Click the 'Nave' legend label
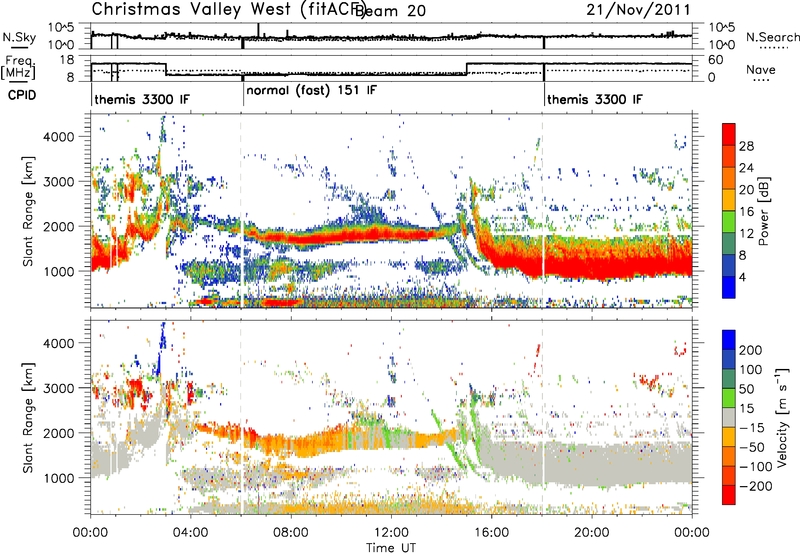This screenshot has height=554, width=800. [761, 69]
